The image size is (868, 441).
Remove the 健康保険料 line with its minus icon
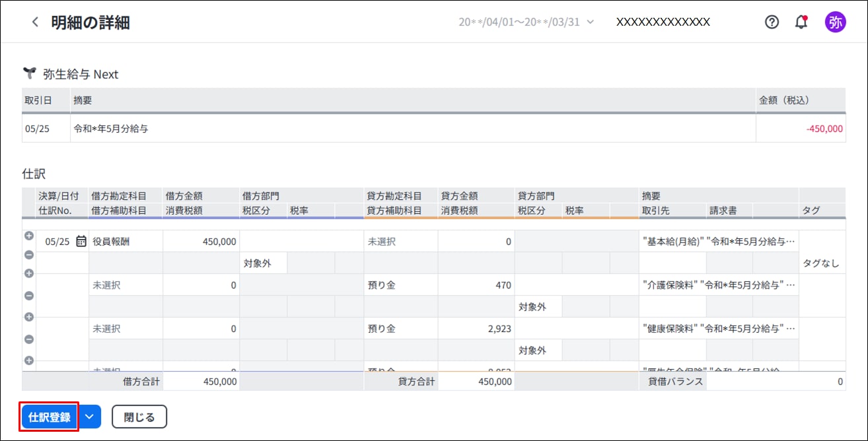[x=29, y=339]
